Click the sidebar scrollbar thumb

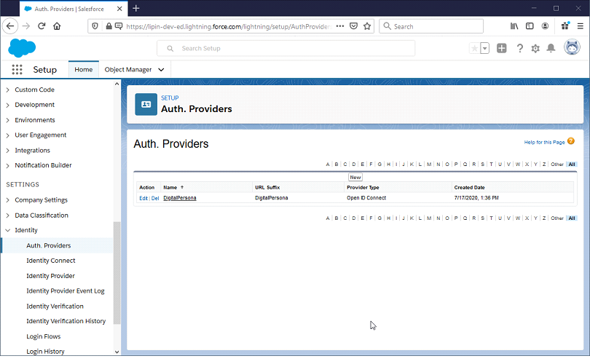[x=117, y=273]
